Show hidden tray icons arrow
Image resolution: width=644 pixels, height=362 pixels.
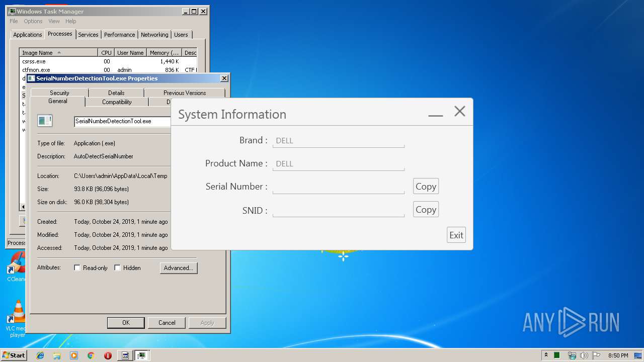(x=546, y=355)
